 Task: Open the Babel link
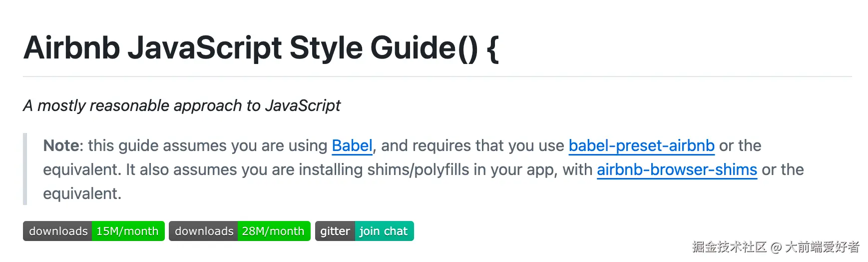coord(352,145)
